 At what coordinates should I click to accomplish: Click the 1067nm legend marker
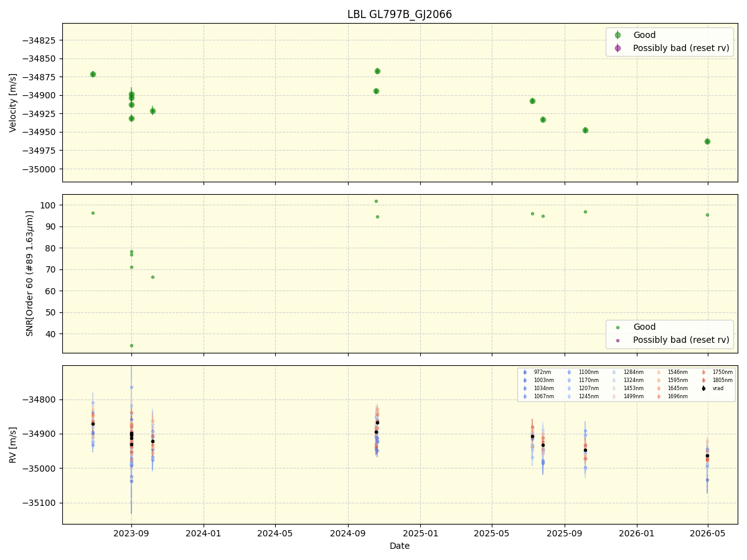525,396
